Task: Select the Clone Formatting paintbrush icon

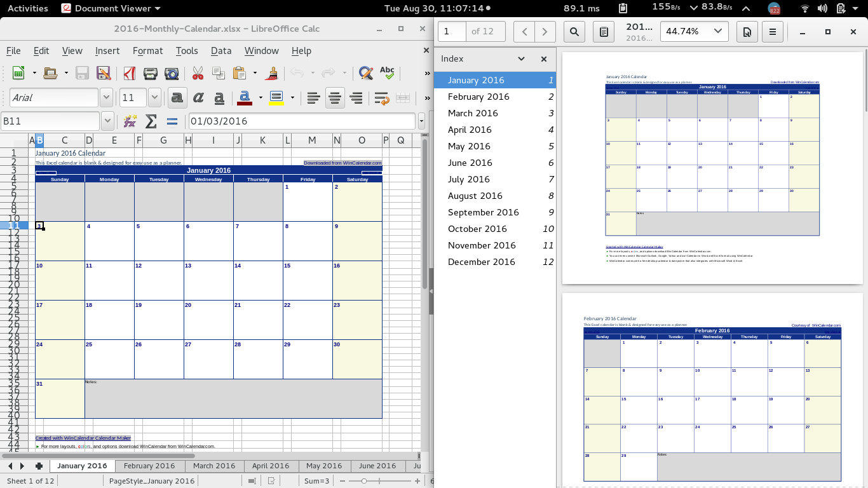Action: [272, 72]
